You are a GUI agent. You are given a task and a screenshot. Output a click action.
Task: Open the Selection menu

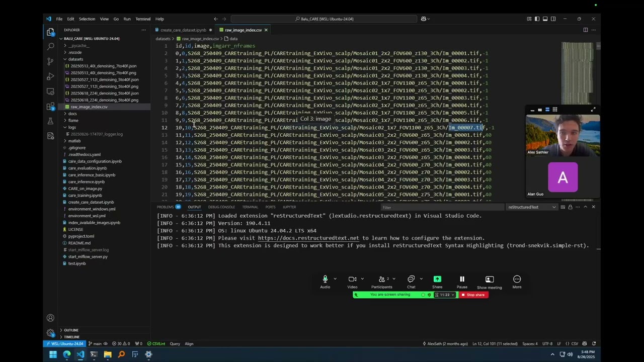click(x=87, y=19)
